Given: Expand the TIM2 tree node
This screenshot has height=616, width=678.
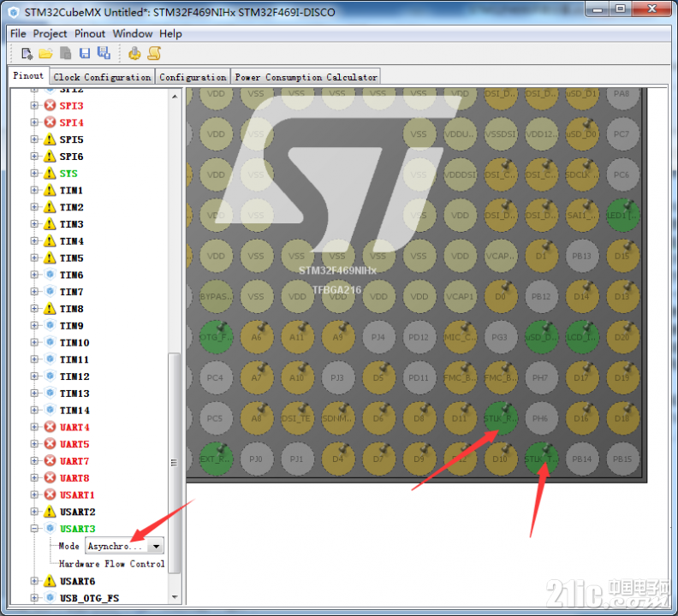Looking at the screenshot, I should [34, 207].
